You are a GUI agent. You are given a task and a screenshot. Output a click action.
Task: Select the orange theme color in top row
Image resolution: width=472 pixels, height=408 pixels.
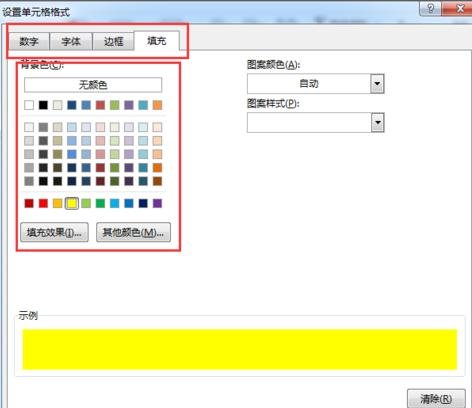pos(157,105)
